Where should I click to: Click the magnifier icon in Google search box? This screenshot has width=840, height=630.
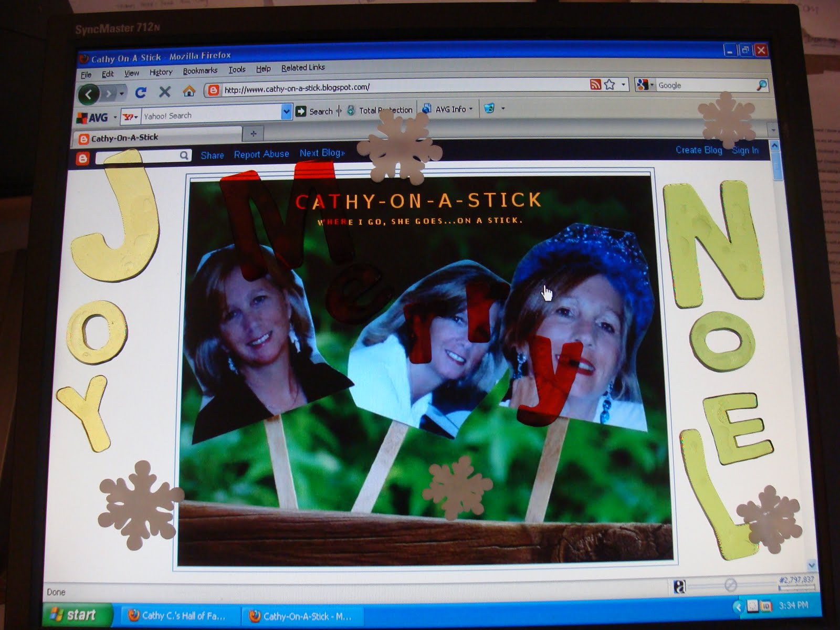pos(761,85)
